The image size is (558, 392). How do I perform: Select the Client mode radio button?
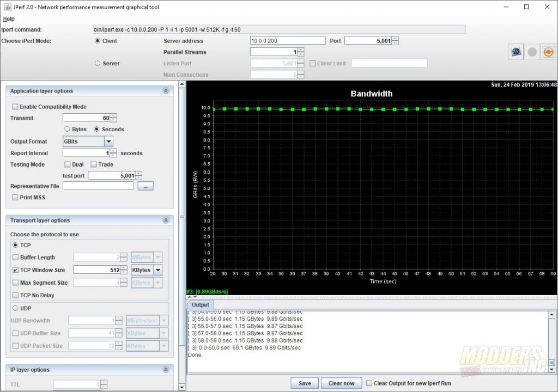[98, 41]
